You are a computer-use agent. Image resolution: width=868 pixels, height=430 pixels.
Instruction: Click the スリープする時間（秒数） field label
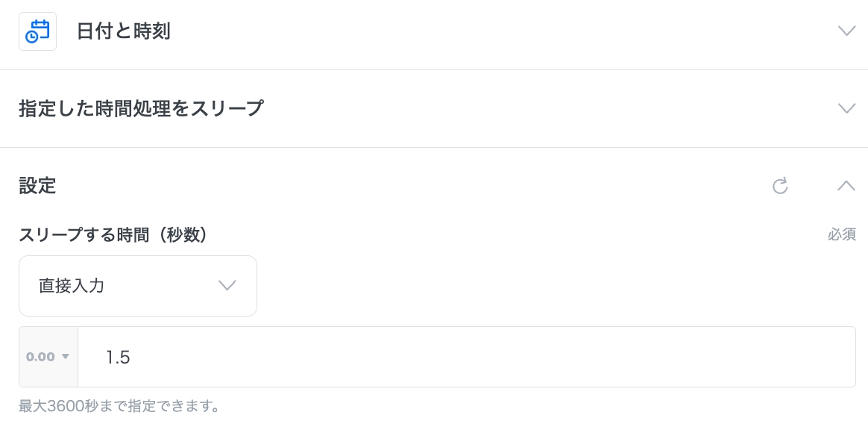[113, 234]
